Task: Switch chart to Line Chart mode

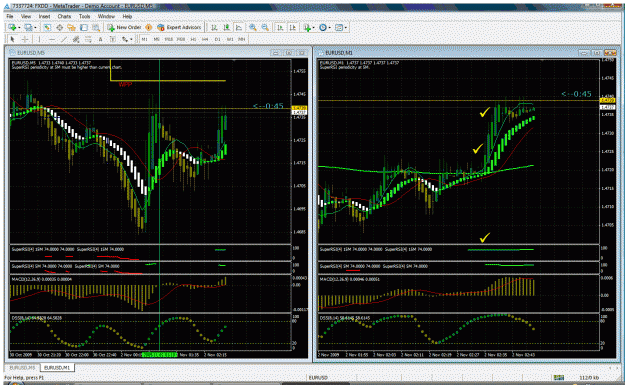Action: [238, 27]
